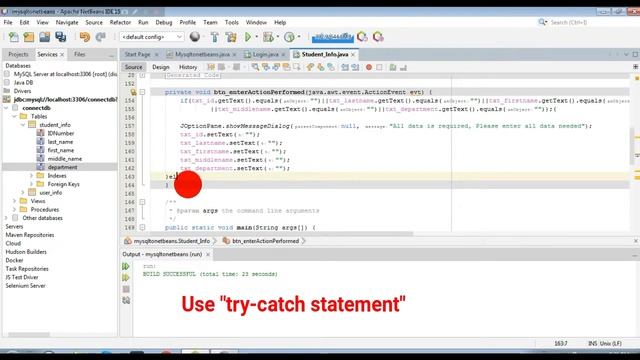This screenshot has width=640, height=360.
Task: Expand the Other databases node
Action: point(6,218)
